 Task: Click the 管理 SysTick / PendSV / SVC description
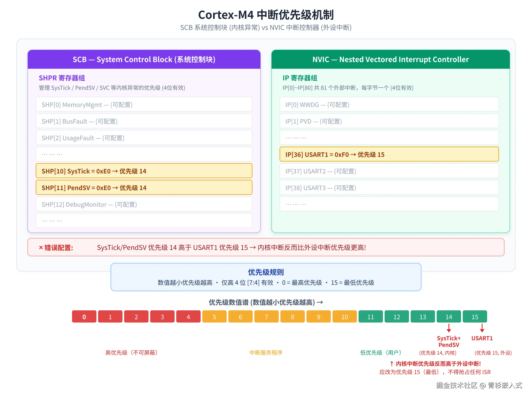112,88
